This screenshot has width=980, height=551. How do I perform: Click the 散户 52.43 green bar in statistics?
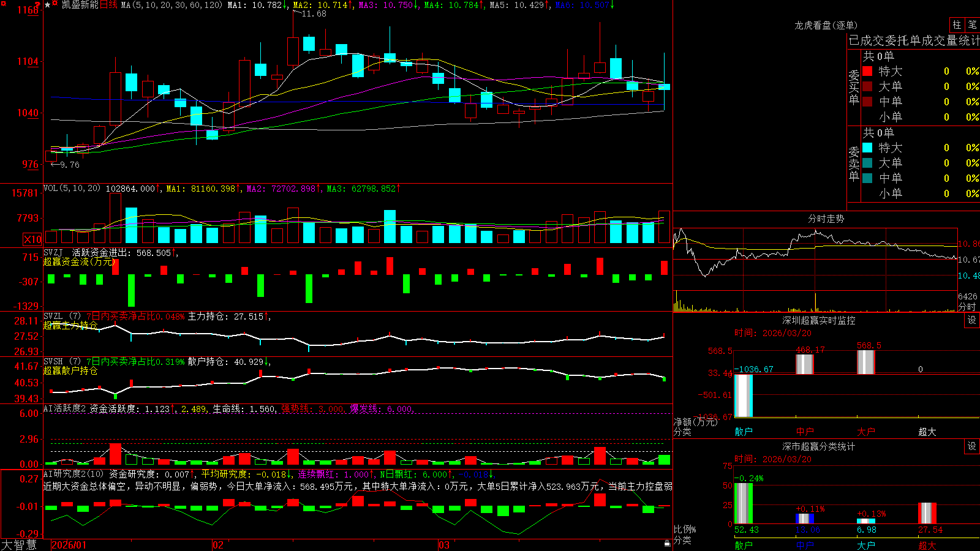click(x=744, y=503)
